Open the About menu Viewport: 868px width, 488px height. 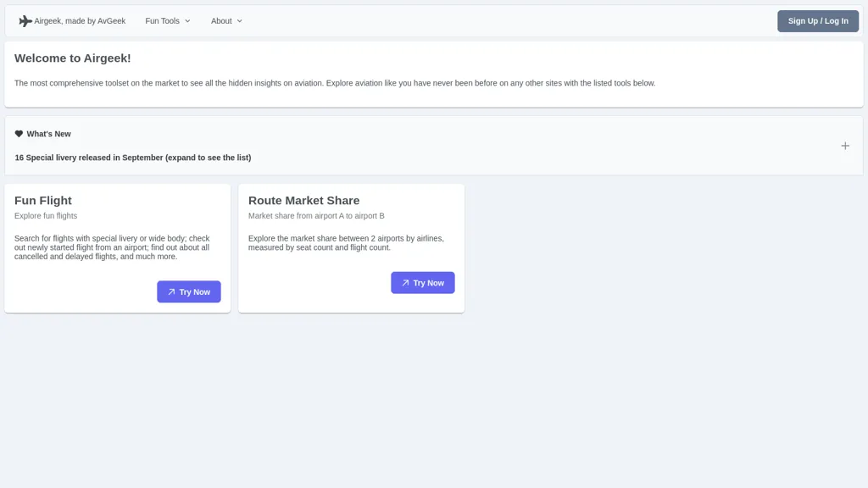221,21
